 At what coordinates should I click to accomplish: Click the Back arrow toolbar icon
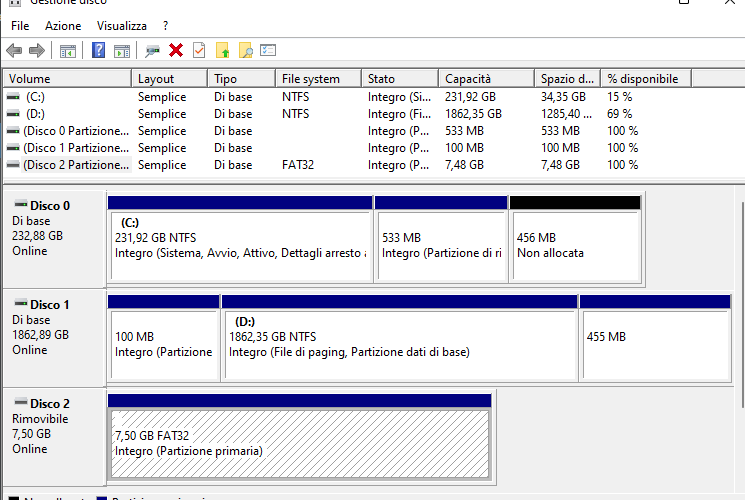[x=14, y=50]
